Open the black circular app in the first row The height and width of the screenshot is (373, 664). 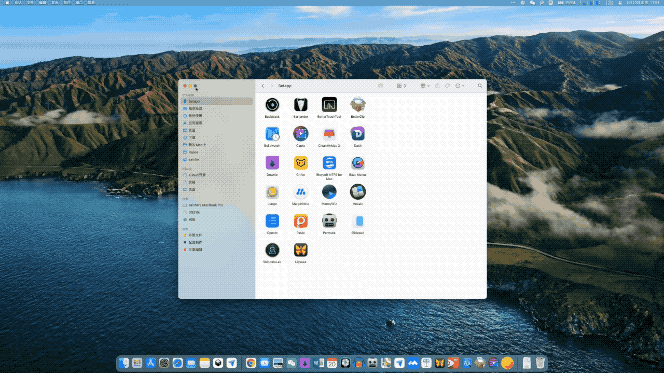pyautogui.click(x=272, y=105)
